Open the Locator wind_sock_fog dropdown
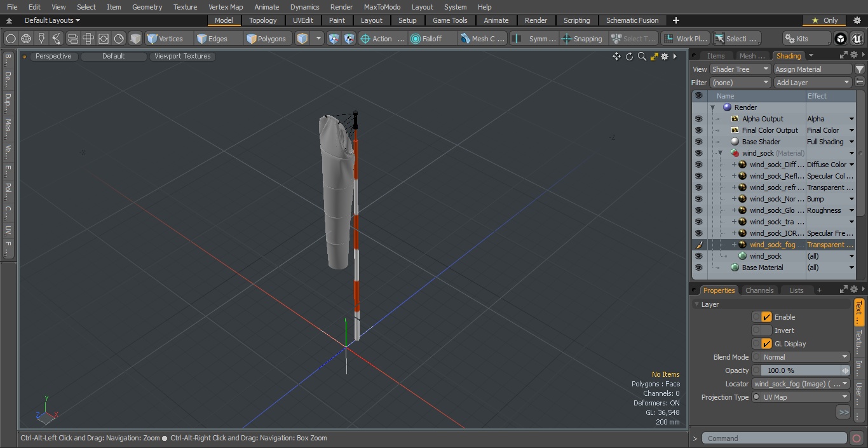Viewport: 868px width, 448px height. coord(801,384)
